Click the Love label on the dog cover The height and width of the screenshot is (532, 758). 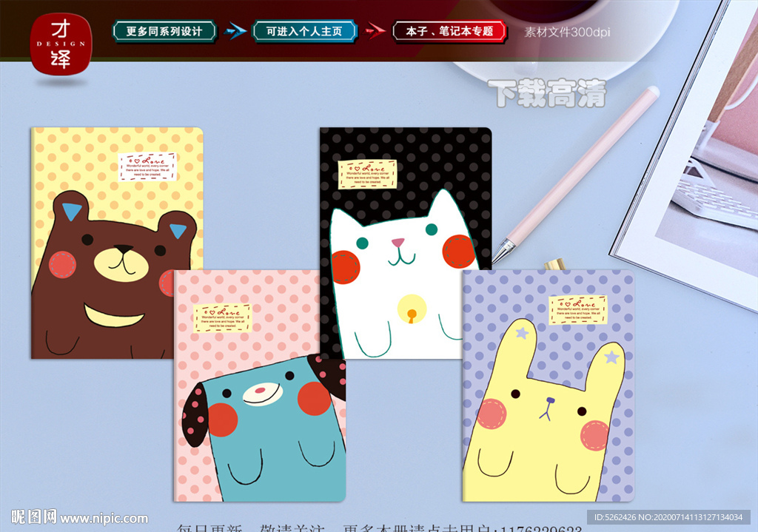223,318
